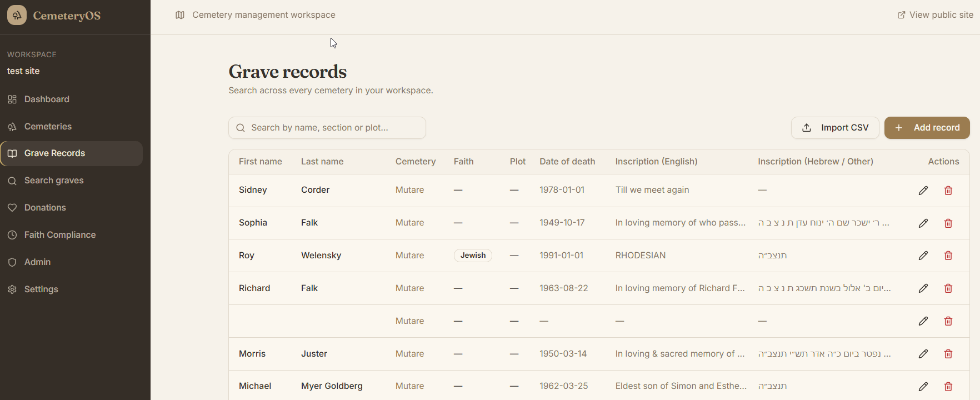This screenshot has height=400, width=980.
Task: Delete the Morris Juster record
Action: pyautogui.click(x=948, y=354)
